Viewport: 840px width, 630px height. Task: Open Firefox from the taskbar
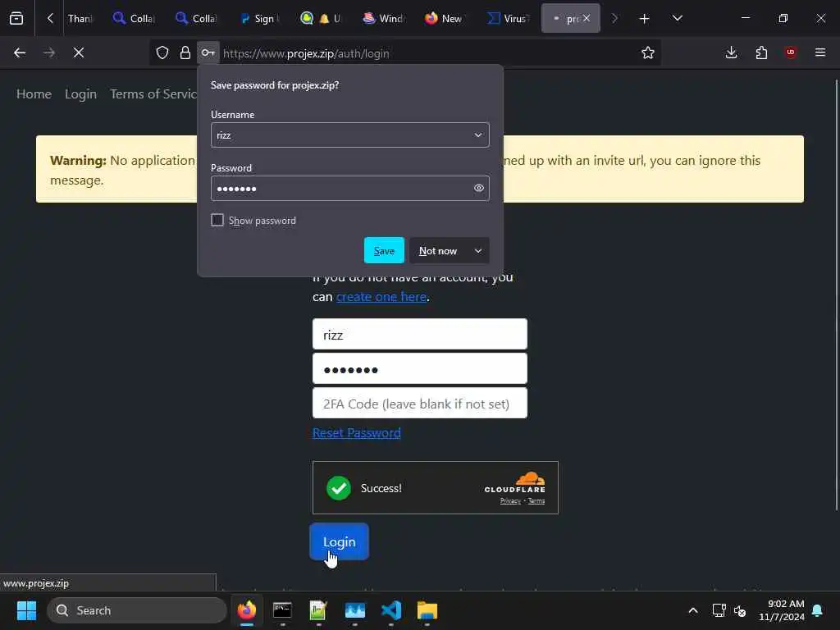tap(246, 610)
